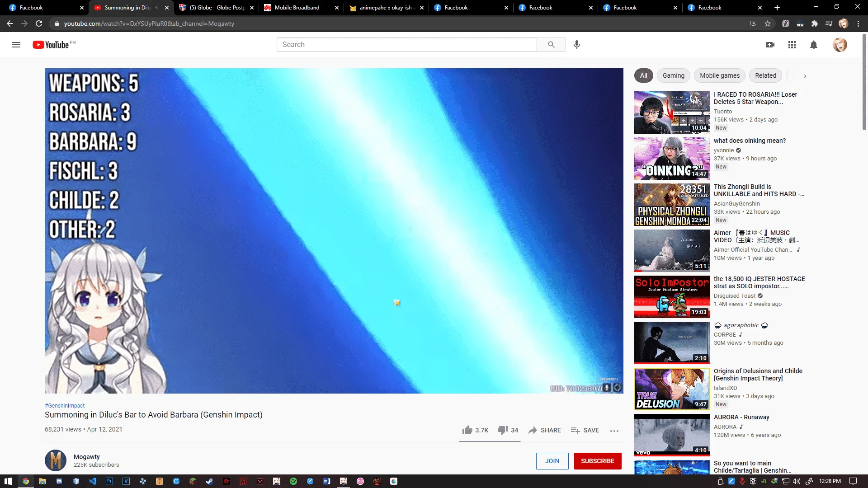Go forward in the browser
Image resolution: width=868 pixels, height=488 pixels.
pyautogui.click(x=24, y=23)
